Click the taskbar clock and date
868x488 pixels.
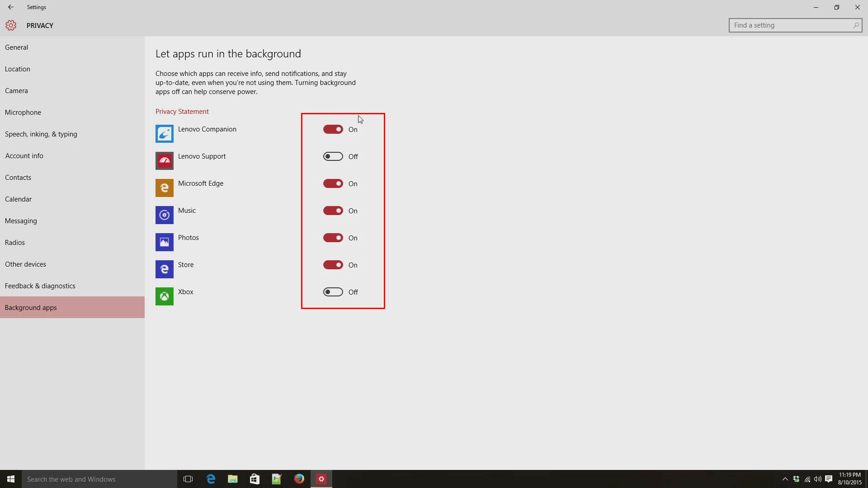point(850,479)
